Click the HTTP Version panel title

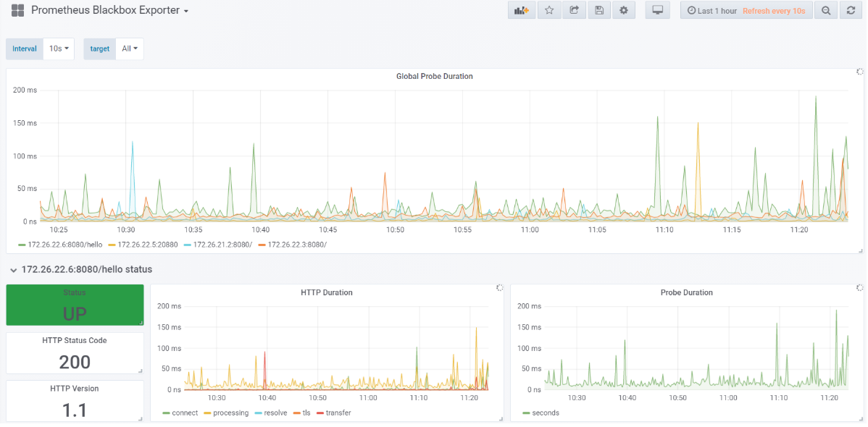(x=75, y=389)
